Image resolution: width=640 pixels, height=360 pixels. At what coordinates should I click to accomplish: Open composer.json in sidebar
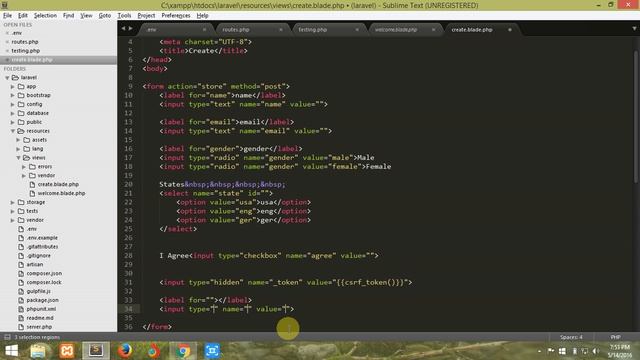click(44, 273)
